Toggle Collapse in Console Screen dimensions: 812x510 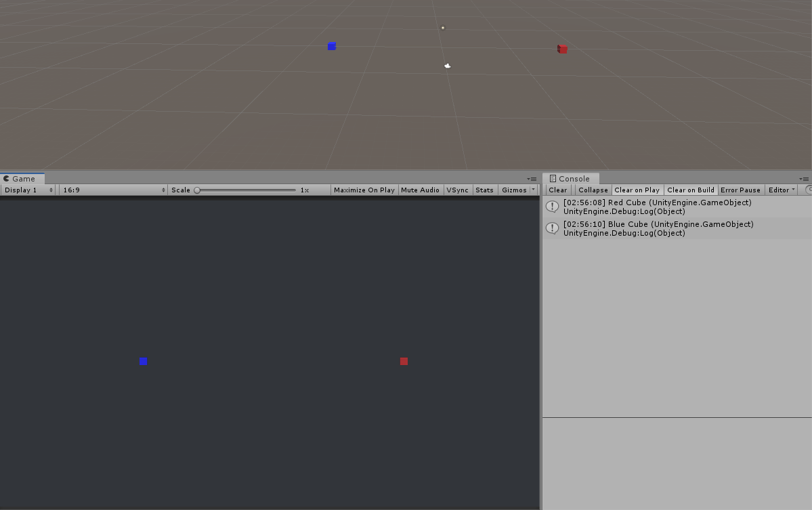coord(593,190)
